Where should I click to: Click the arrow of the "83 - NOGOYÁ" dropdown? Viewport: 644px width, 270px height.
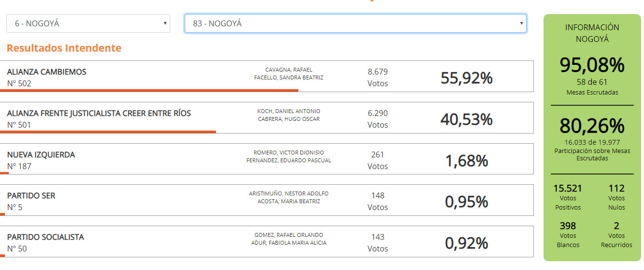(521, 23)
